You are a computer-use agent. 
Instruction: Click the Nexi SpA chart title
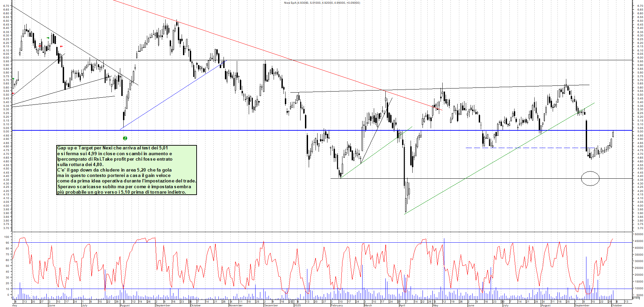click(x=322, y=3)
